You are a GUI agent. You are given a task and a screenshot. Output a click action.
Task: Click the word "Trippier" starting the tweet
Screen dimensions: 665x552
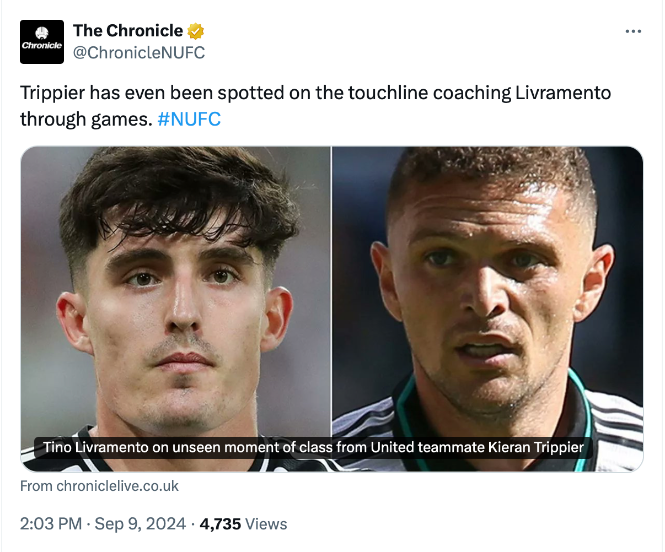coord(52,93)
